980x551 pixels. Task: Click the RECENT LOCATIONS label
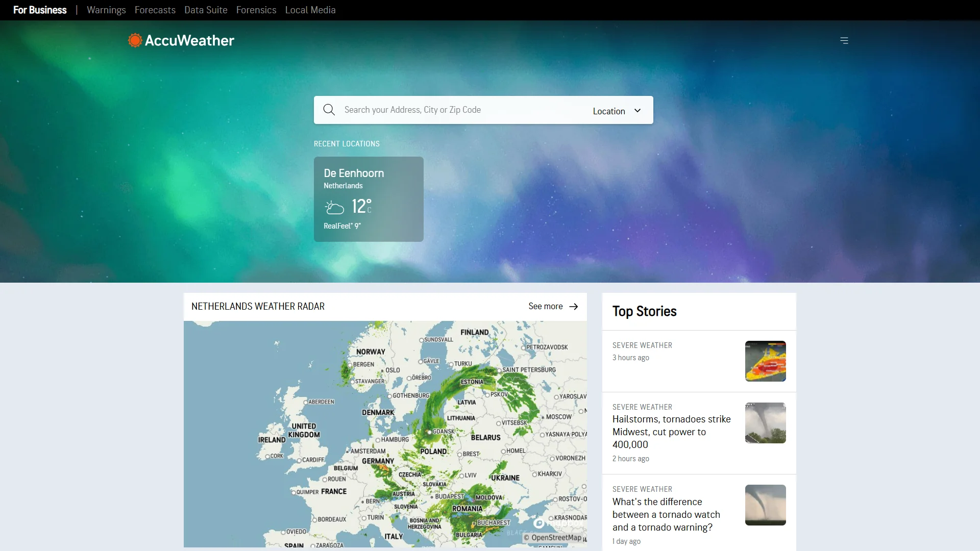click(x=347, y=144)
